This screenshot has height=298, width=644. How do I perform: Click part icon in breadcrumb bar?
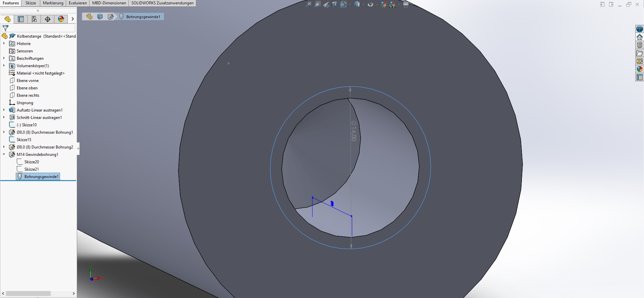89,16
